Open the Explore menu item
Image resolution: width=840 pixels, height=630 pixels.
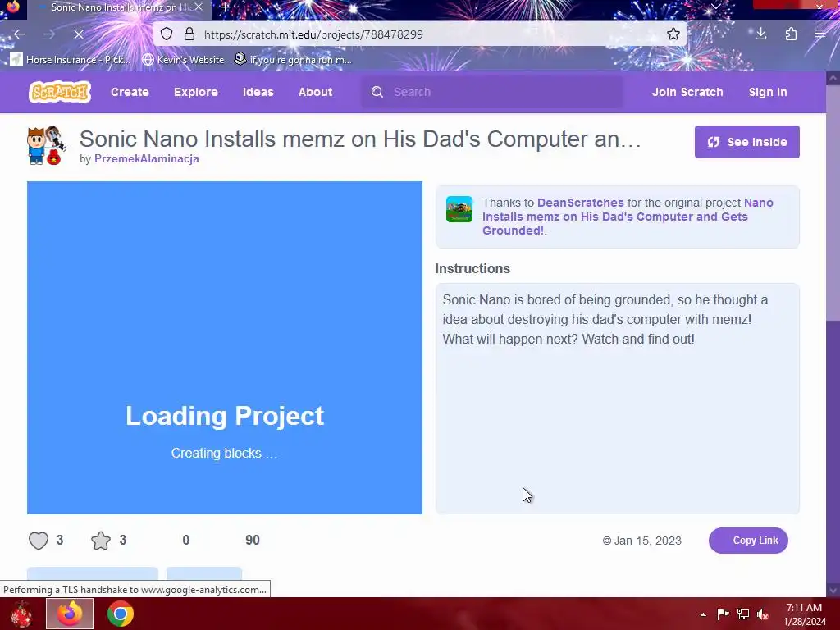coord(195,92)
